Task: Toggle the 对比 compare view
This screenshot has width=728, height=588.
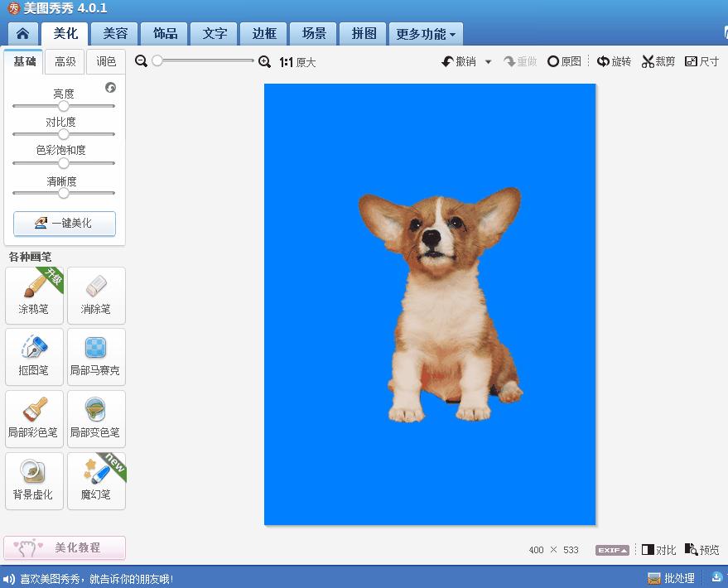Action: tap(659, 550)
